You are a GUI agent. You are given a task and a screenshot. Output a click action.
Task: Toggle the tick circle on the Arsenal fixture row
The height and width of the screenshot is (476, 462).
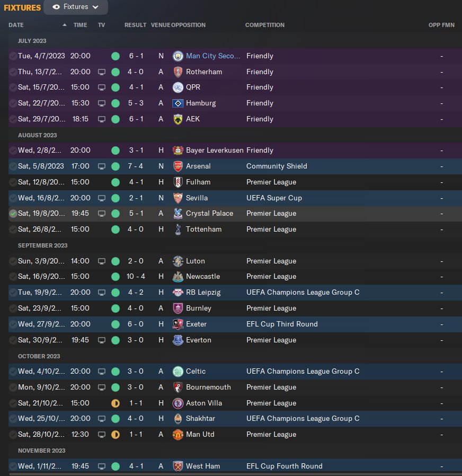[x=13, y=166]
